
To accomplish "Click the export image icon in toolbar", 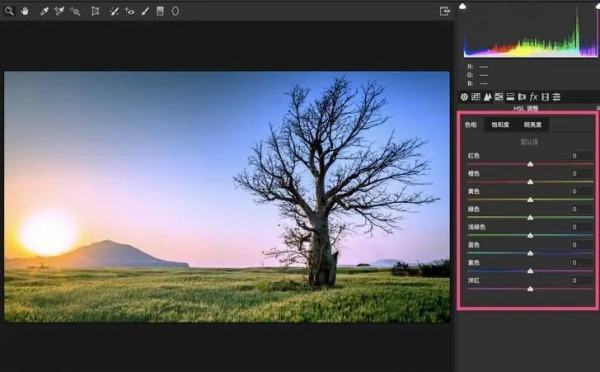I will point(445,11).
